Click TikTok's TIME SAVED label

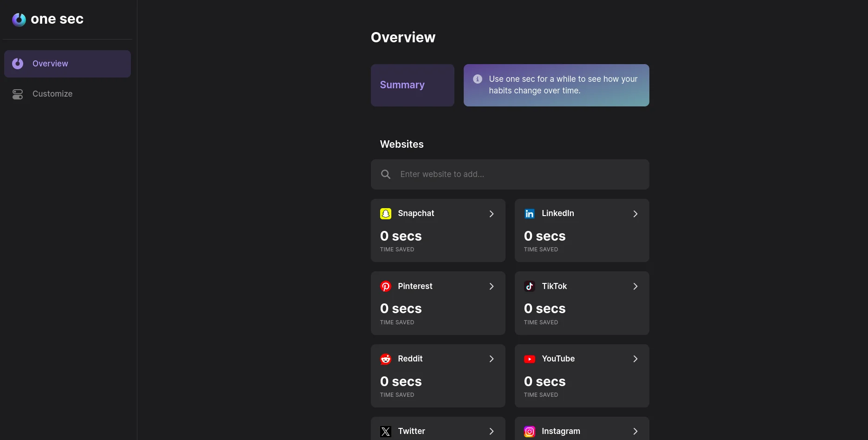541,322
